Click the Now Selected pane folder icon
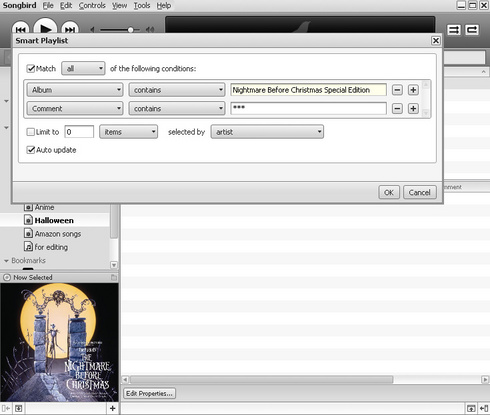The height and width of the screenshot is (415, 490). 114,277
